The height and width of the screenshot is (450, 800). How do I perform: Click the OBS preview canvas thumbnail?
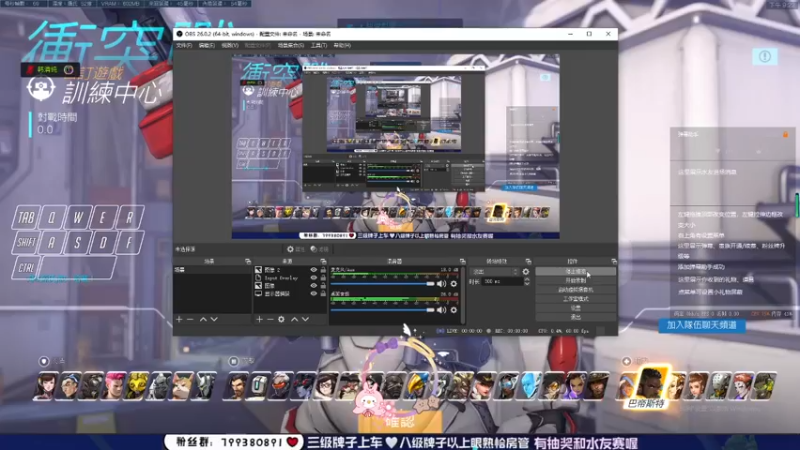pos(395,146)
